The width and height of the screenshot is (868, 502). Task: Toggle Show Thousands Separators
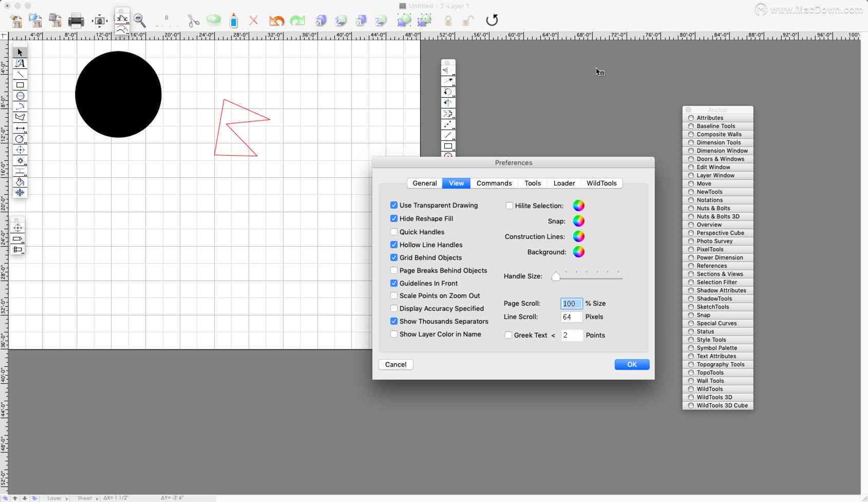pos(394,321)
